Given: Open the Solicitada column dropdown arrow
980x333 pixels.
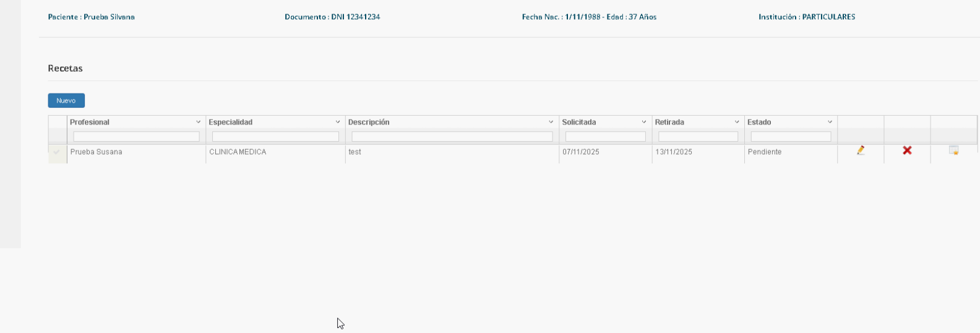Looking at the screenshot, I should click(643, 123).
